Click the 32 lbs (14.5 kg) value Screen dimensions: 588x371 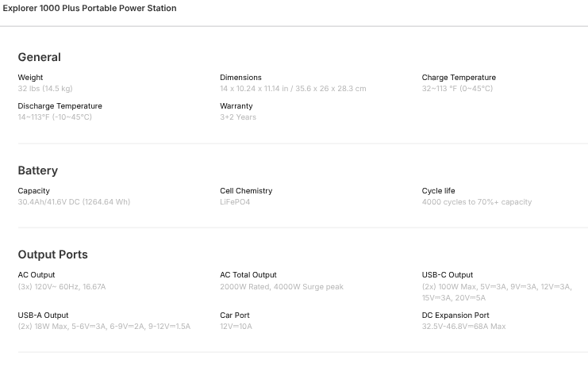pos(44,89)
